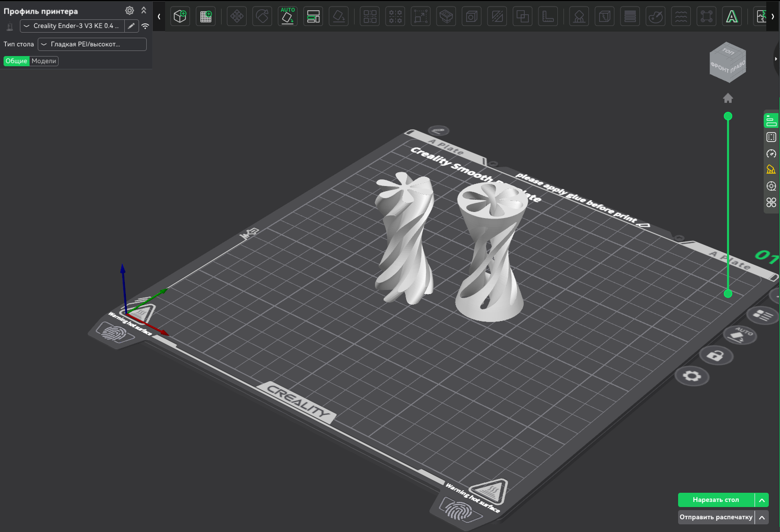Click the Отправить распечатку button
Screen dimensions: 780x532
[716, 517]
